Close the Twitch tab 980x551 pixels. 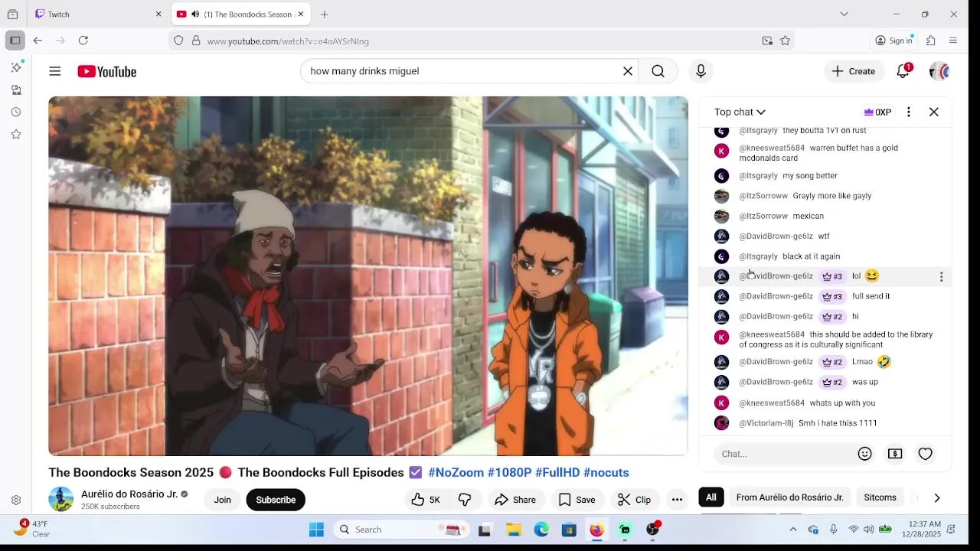pos(158,14)
